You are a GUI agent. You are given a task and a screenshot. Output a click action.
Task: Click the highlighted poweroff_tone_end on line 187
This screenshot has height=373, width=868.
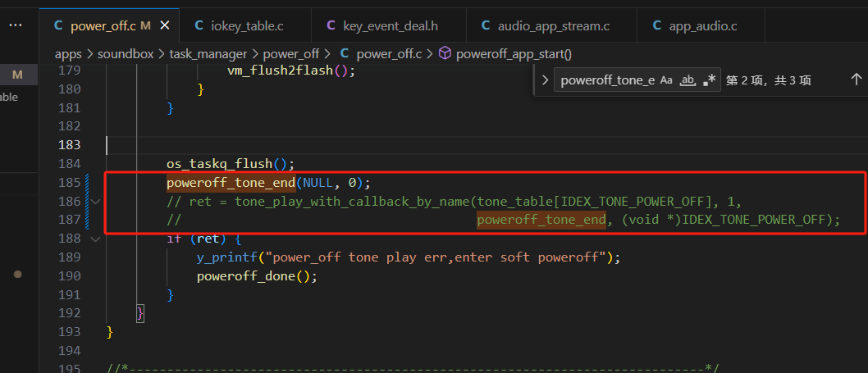tap(541, 220)
